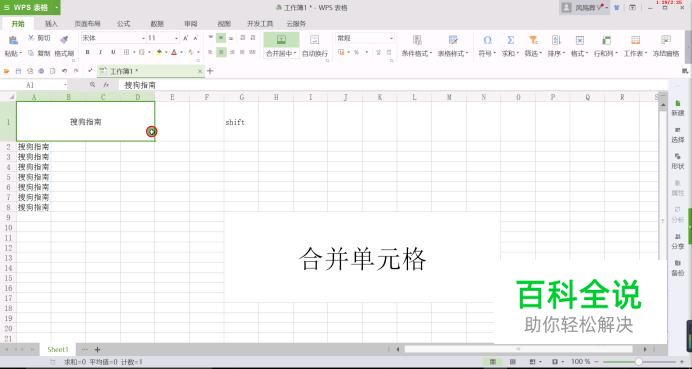The width and height of the screenshot is (692, 369).
Task: Close the 工作簿1 document tab
Action: [x=199, y=71]
